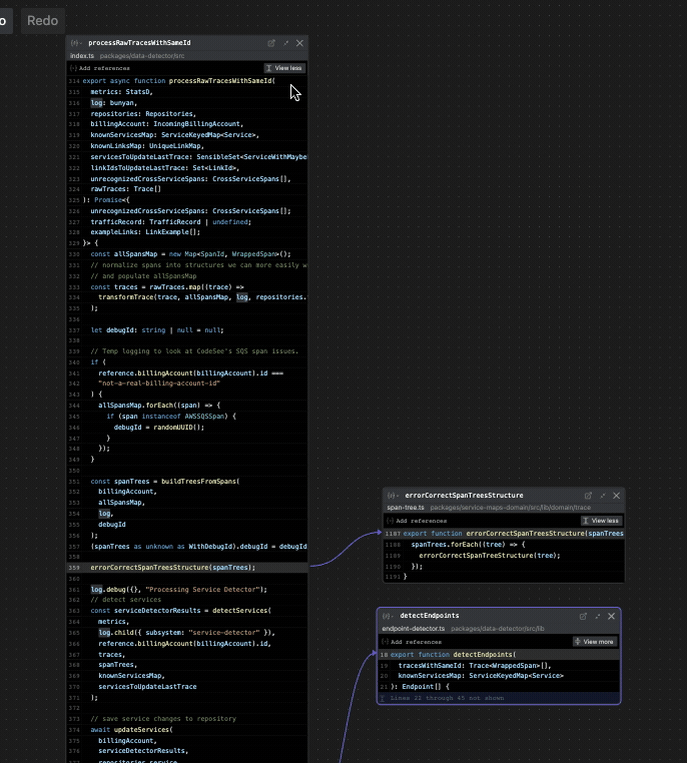Click 'rawTraces: Trace[]' line

tap(187, 189)
